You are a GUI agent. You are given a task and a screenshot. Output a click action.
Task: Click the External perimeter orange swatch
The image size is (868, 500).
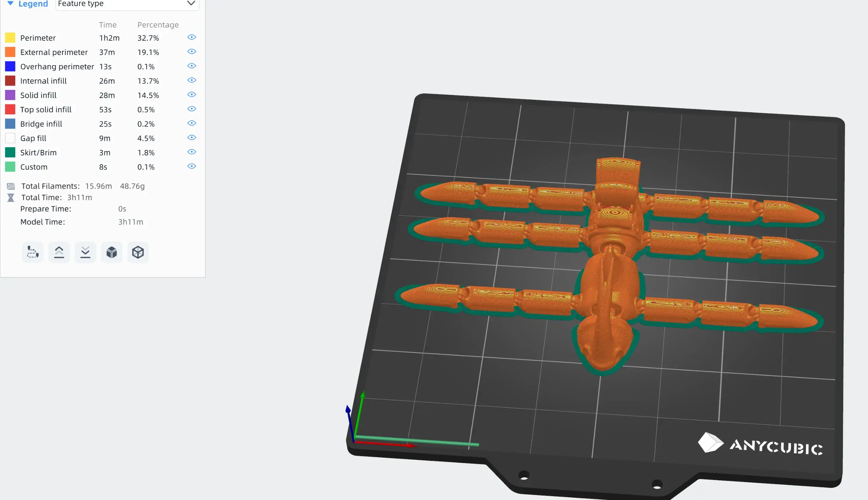pyautogui.click(x=10, y=52)
